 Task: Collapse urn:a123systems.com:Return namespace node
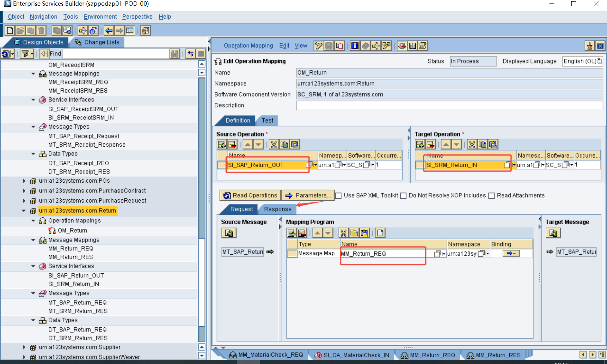click(x=24, y=211)
